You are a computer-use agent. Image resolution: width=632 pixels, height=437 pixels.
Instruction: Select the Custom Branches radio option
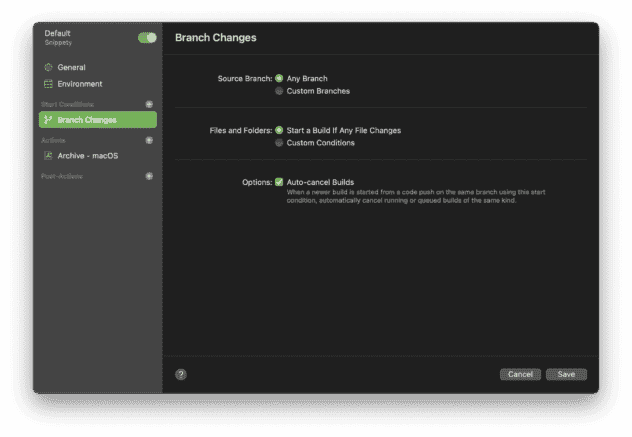point(279,91)
